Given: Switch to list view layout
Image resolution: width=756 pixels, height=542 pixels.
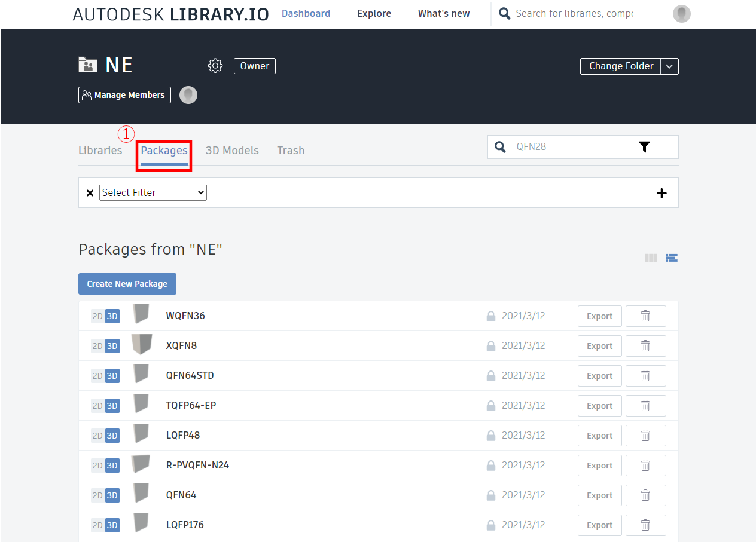Looking at the screenshot, I should pos(671,258).
